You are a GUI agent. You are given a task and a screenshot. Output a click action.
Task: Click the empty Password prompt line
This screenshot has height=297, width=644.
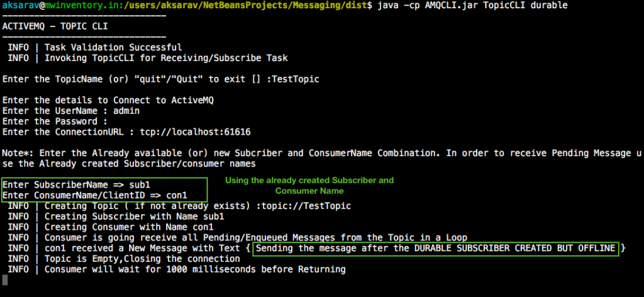(x=55, y=121)
